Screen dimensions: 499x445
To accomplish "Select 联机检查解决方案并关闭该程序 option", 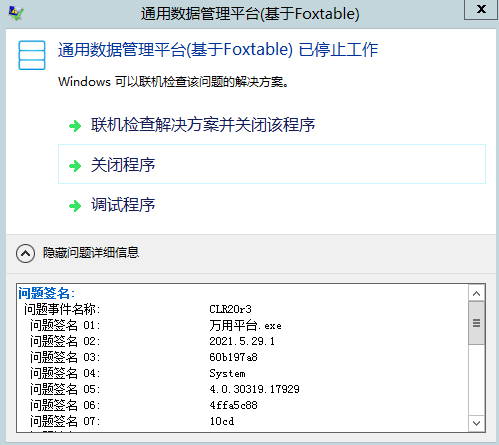I will (x=203, y=125).
